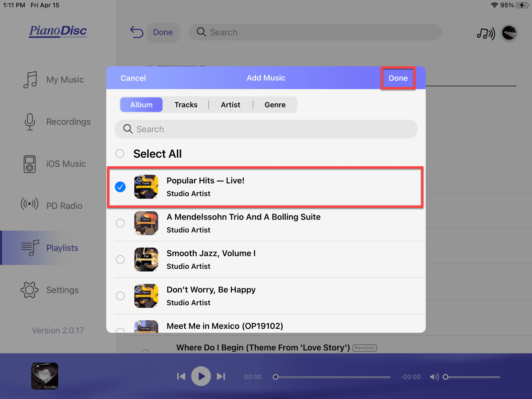This screenshot has height=399, width=532.
Task: Open the iOS Music section icon
Action: pyautogui.click(x=30, y=164)
